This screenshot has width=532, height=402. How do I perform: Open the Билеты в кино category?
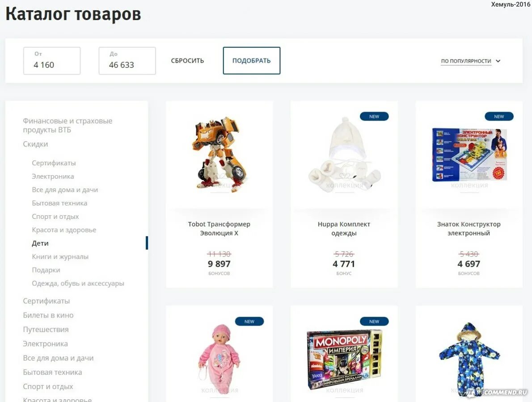pyautogui.click(x=48, y=315)
